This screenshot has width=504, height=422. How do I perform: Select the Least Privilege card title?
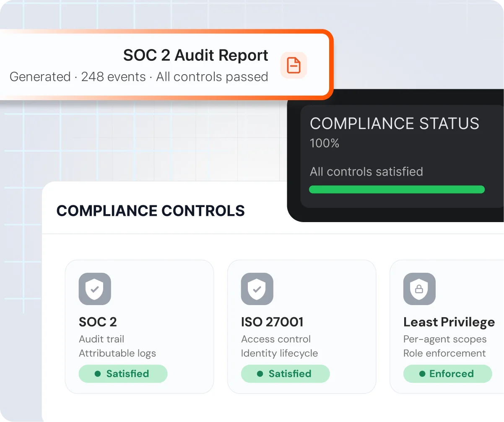[x=449, y=322]
